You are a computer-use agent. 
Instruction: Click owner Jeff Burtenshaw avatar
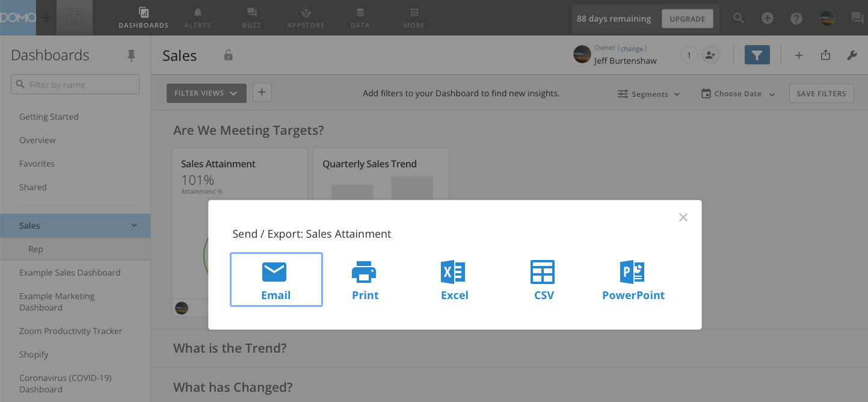[x=582, y=54]
